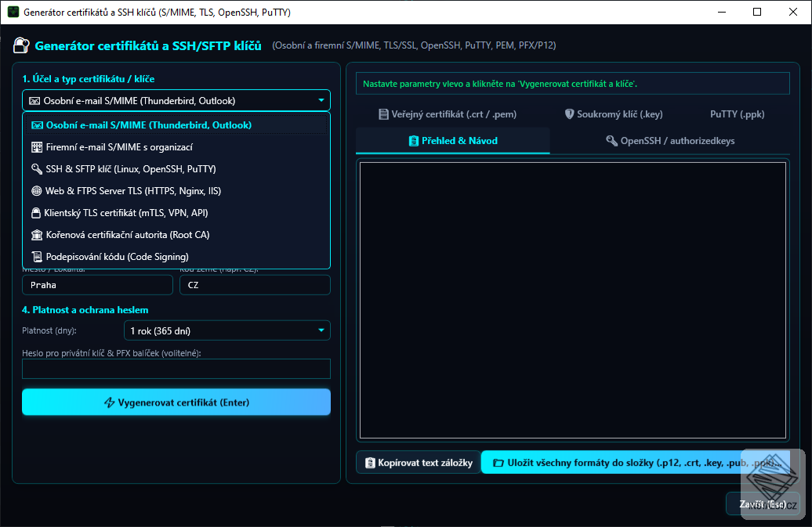Open the OpenSSH / authorizedkeys tab
The width and height of the screenshot is (812, 527).
pos(670,141)
